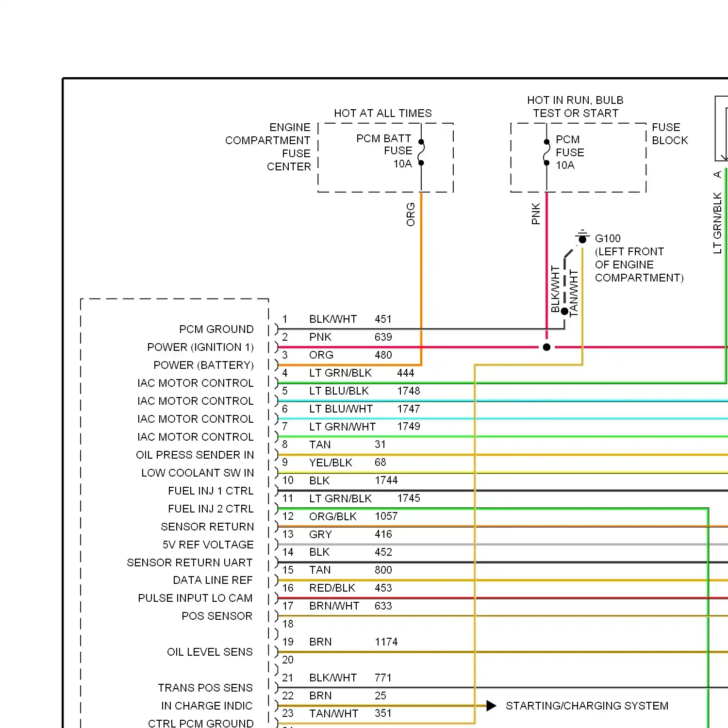Select the LT GRN/WHT wire color label
The height and width of the screenshot is (728, 728).
(342, 427)
